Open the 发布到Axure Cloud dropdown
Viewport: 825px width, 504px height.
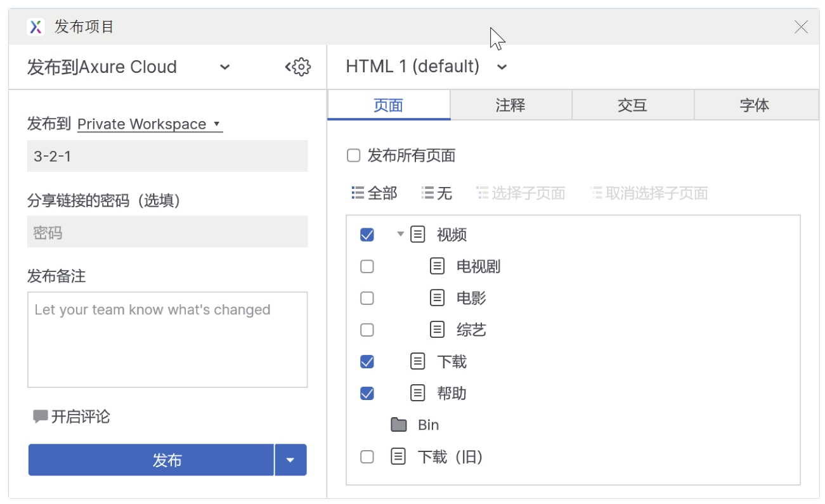click(224, 67)
